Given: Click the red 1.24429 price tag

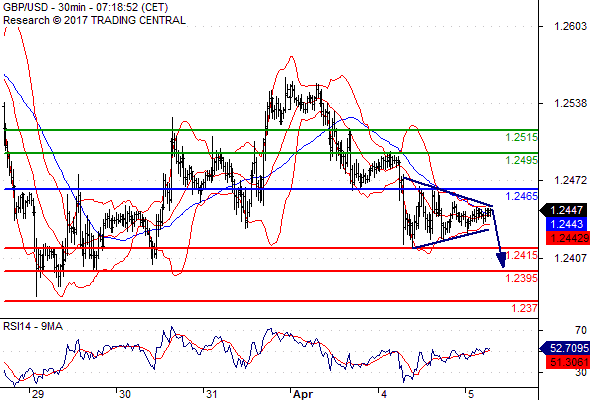Looking at the screenshot, I should [567, 238].
